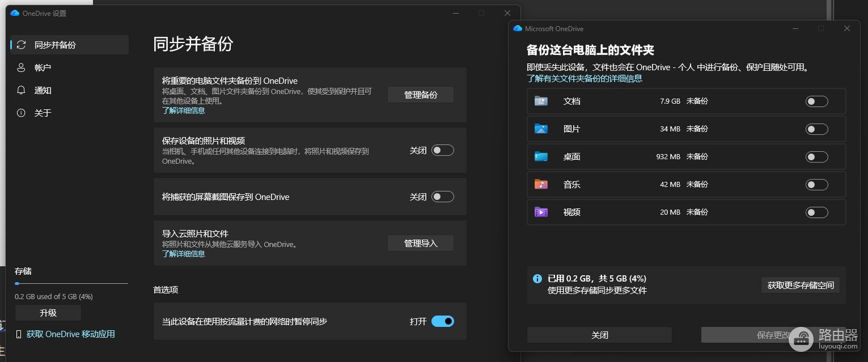Click the 视频 folder icon

[x=541, y=212]
